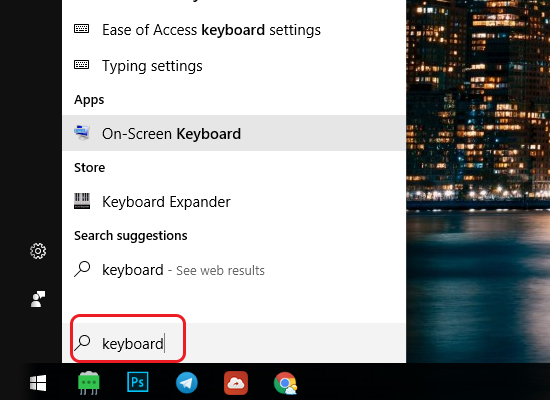Open the feedback person icon in sidebar
The image size is (550, 400).
tap(38, 299)
